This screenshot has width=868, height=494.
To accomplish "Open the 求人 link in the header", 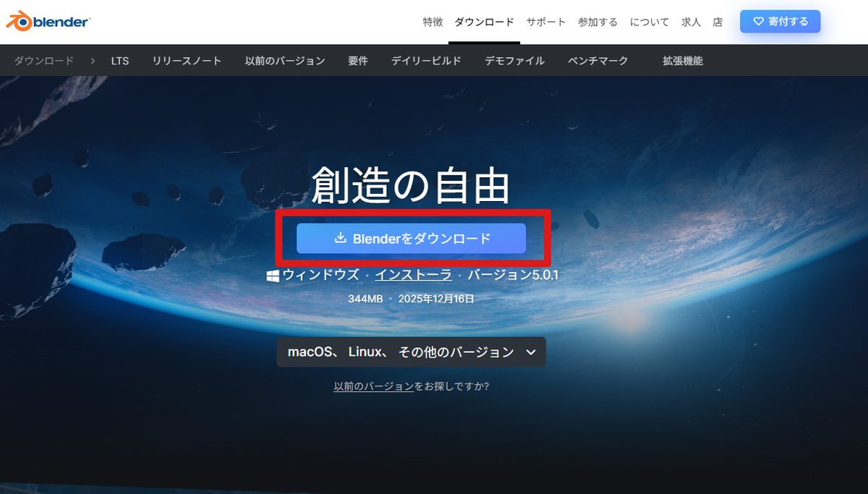I will pyautogui.click(x=691, y=22).
